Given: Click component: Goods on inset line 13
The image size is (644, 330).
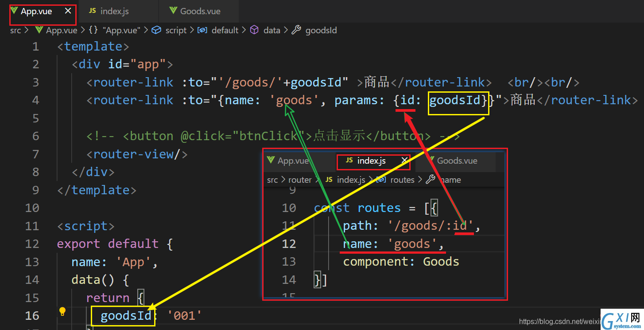Looking at the screenshot, I should 401,262.
